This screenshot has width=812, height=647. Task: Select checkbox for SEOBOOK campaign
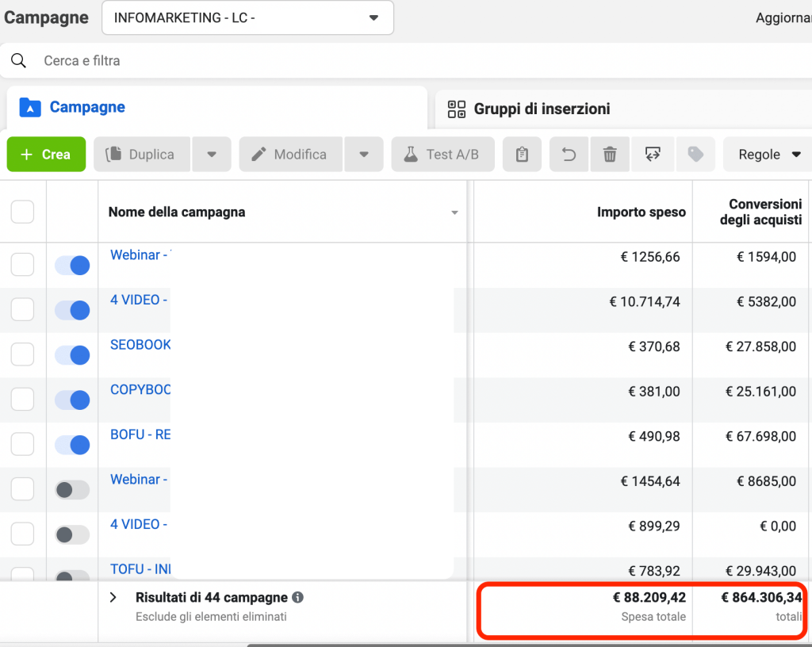click(x=22, y=354)
